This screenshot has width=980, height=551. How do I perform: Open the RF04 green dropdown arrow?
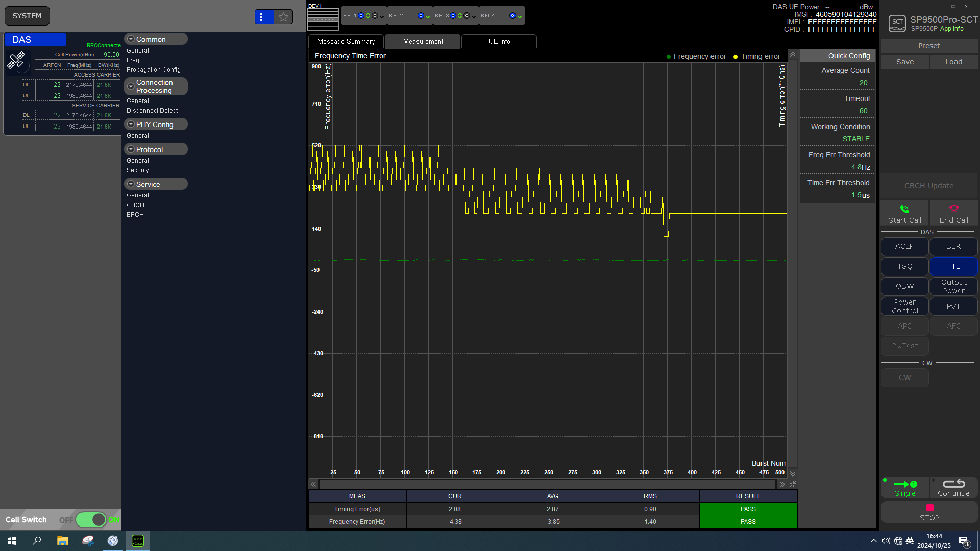[520, 17]
